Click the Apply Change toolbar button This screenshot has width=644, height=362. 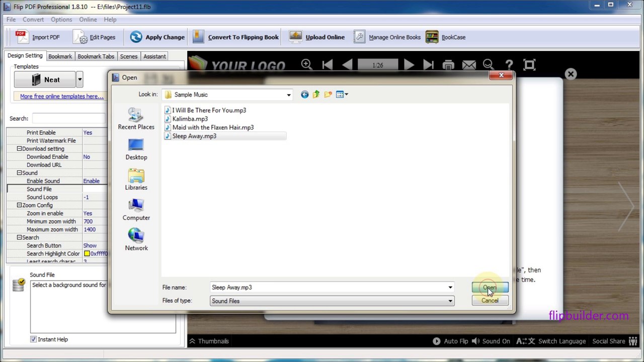[157, 37]
